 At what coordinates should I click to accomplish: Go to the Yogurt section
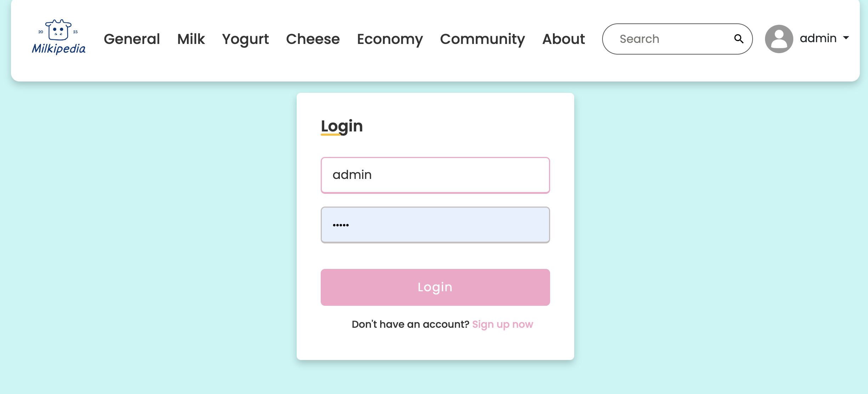(x=245, y=39)
